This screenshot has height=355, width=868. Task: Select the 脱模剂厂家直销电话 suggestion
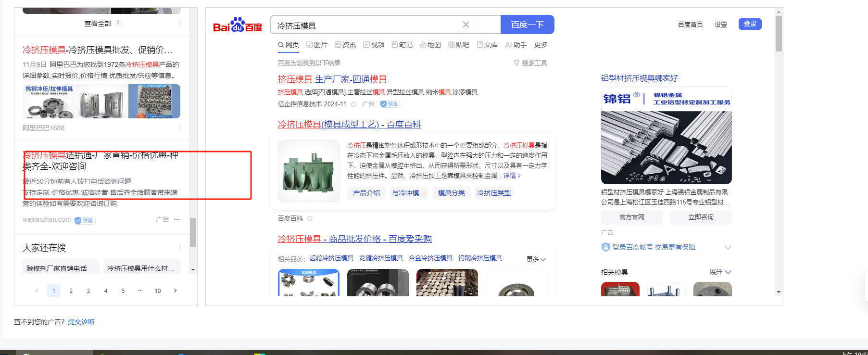tap(61, 266)
